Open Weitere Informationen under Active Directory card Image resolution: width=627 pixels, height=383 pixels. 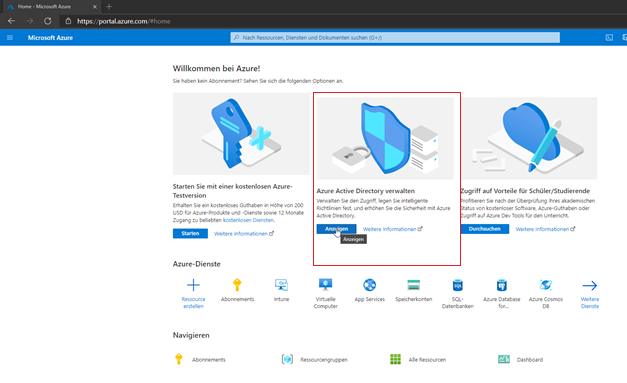click(x=392, y=229)
